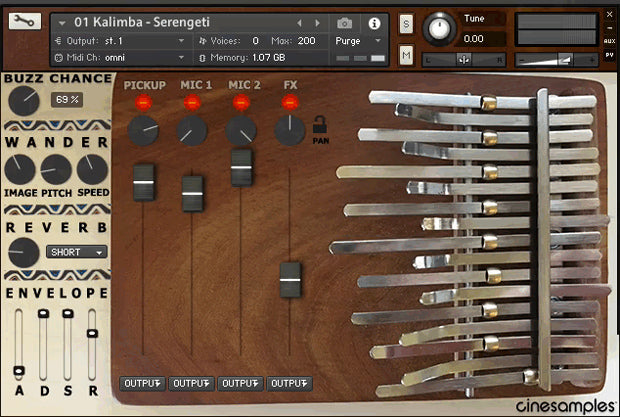The width and height of the screenshot is (620, 417).
Task: Click the Wander Pitch knob
Action: 56,169
